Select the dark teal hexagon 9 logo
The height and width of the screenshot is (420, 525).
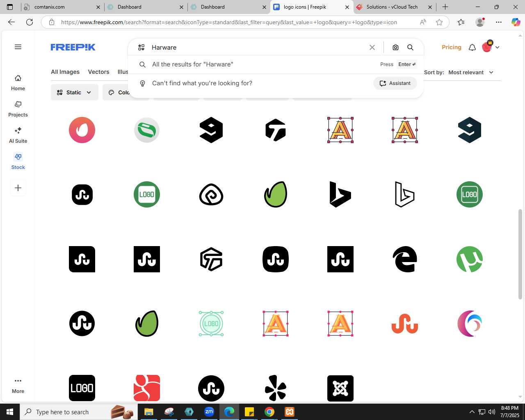tap(470, 130)
